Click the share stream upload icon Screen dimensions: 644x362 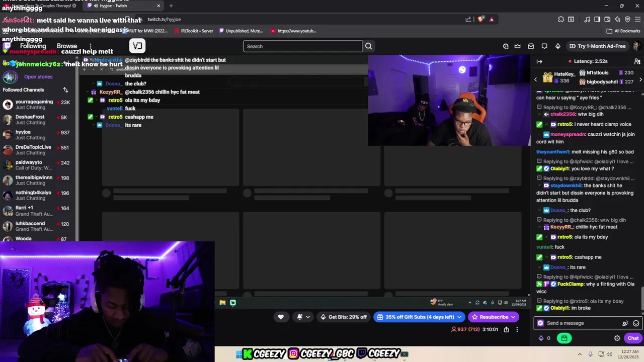[x=506, y=329]
